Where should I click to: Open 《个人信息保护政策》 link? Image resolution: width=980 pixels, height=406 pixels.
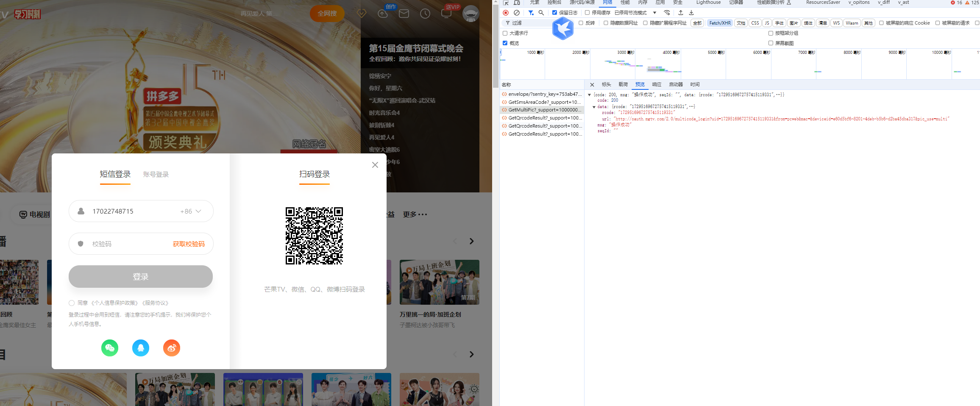tap(114, 303)
